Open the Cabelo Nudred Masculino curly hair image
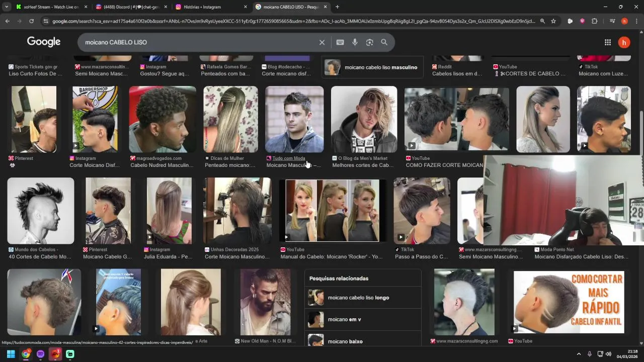 (163, 119)
